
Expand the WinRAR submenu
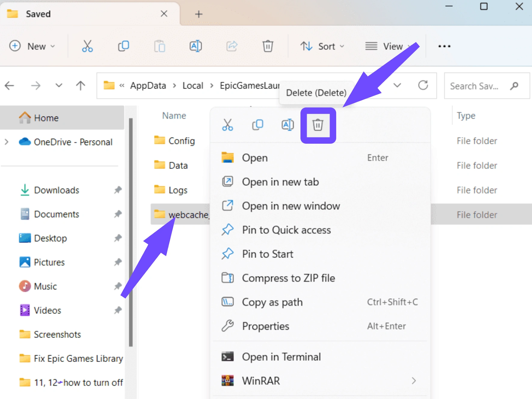coord(413,381)
